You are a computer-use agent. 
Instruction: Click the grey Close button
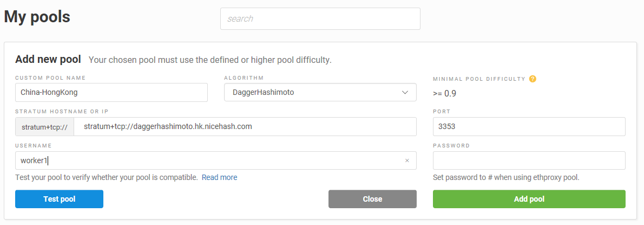click(x=372, y=199)
